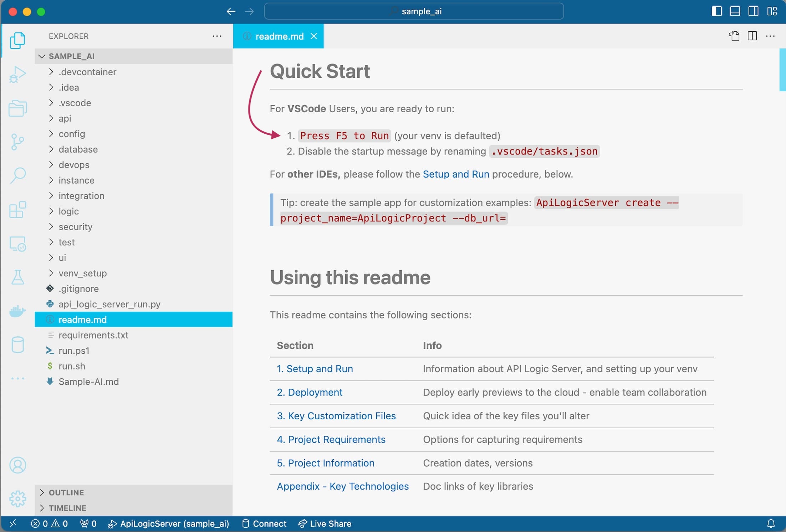Open the Extensions view
This screenshot has height=532, width=786.
(17, 210)
